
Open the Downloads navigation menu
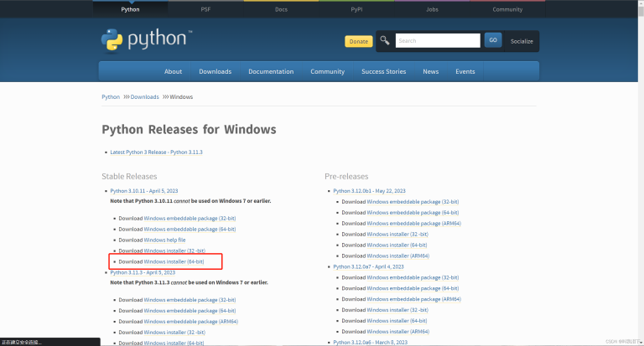(x=215, y=71)
